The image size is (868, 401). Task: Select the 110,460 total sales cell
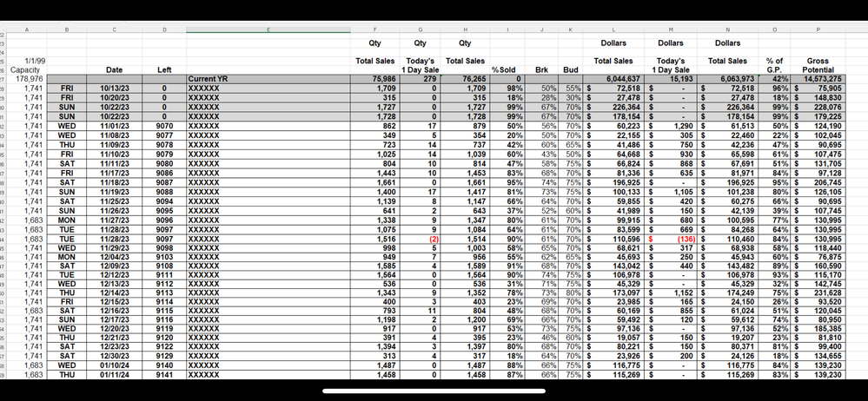coord(727,239)
